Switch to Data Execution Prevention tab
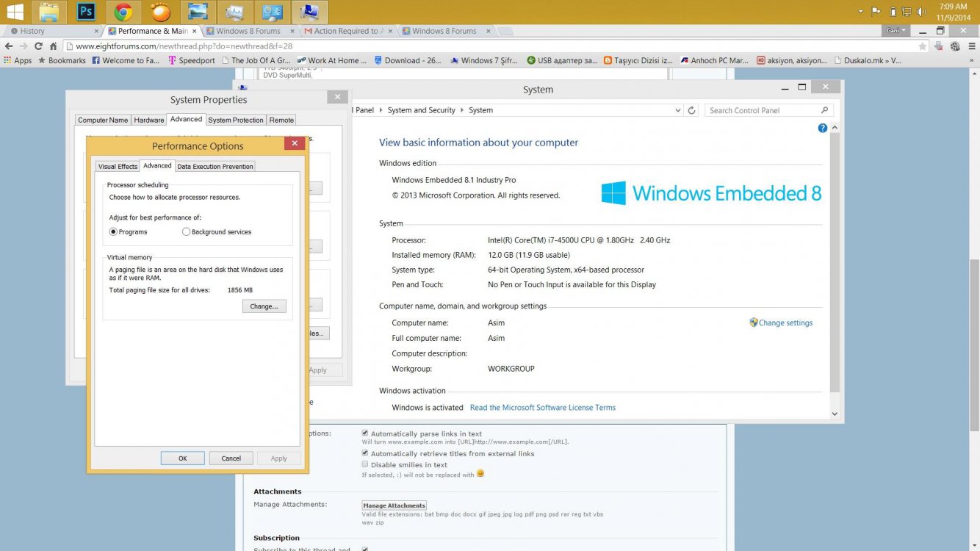 tap(215, 166)
